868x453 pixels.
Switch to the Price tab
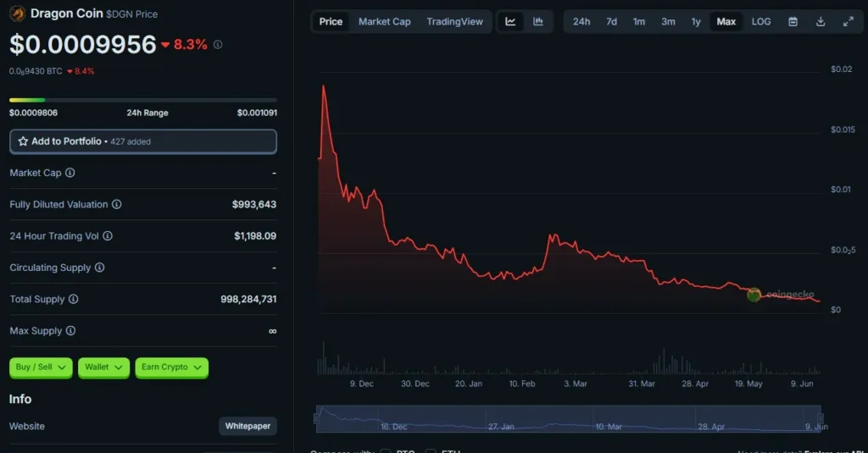point(331,21)
